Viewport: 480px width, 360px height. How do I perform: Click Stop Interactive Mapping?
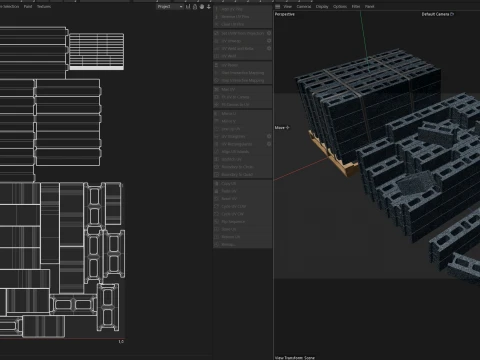(x=243, y=81)
